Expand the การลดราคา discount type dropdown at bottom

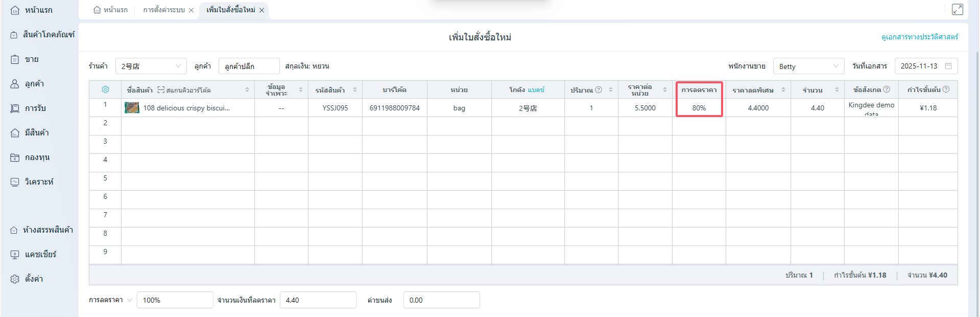click(x=129, y=300)
